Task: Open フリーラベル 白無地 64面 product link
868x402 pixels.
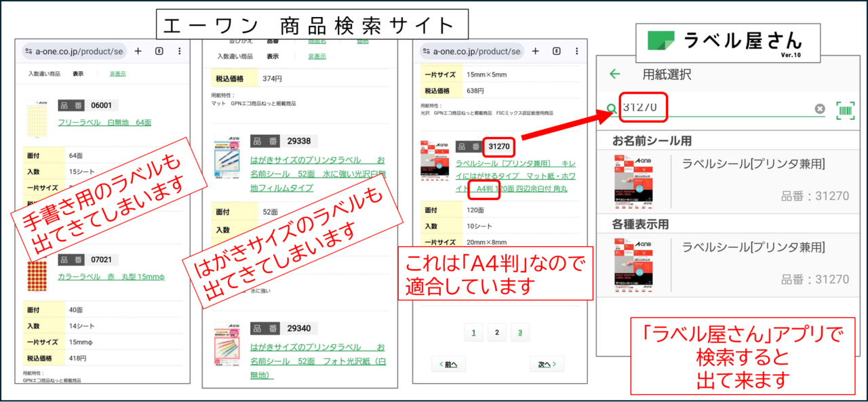Action: (x=104, y=123)
